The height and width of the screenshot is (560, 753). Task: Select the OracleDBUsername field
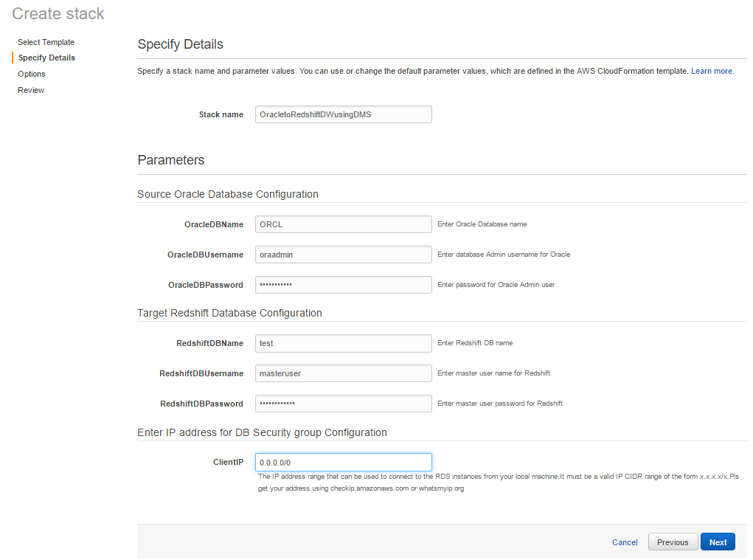tap(343, 254)
